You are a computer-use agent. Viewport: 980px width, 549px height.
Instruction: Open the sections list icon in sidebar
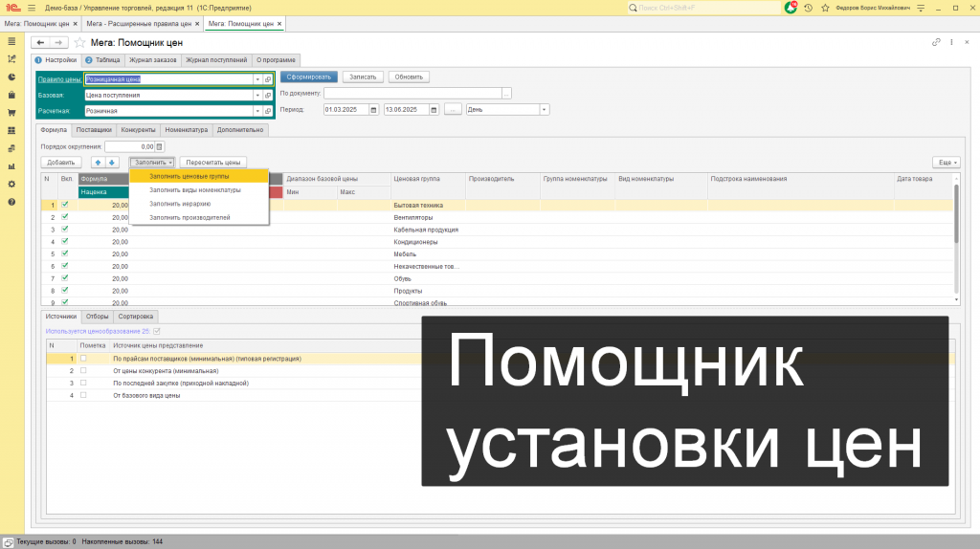point(11,41)
